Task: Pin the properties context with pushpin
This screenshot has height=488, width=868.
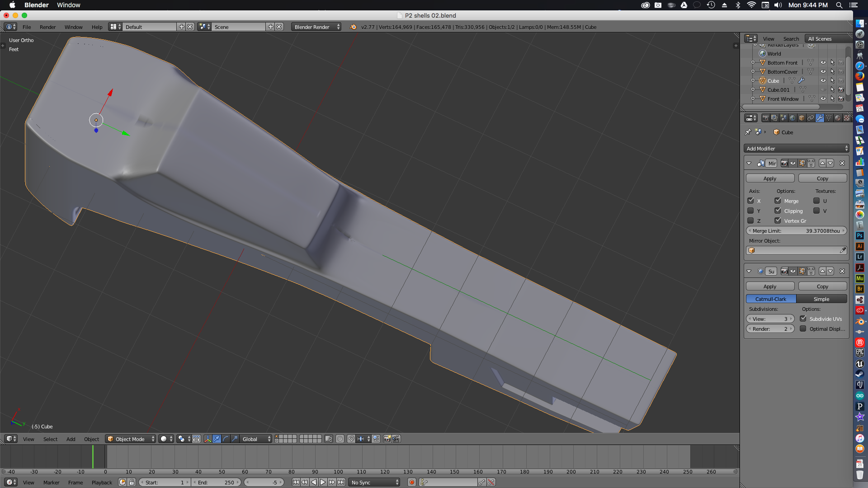Action: click(x=748, y=132)
